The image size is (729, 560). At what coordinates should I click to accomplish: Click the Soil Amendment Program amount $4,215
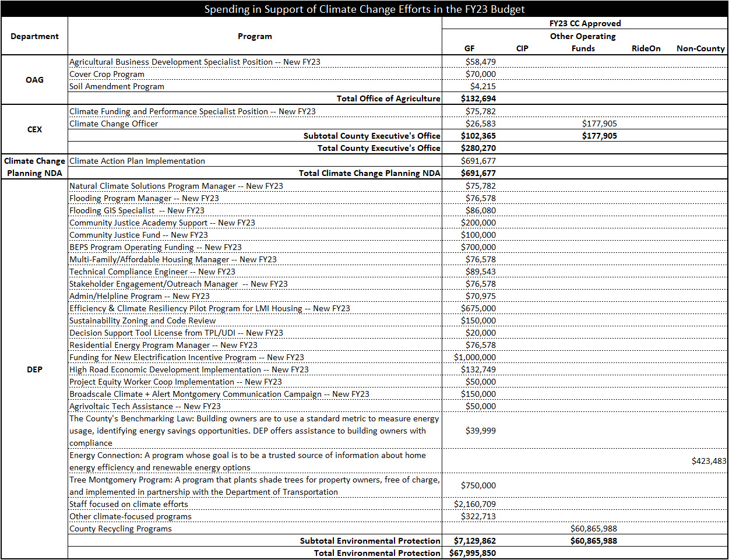(483, 86)
